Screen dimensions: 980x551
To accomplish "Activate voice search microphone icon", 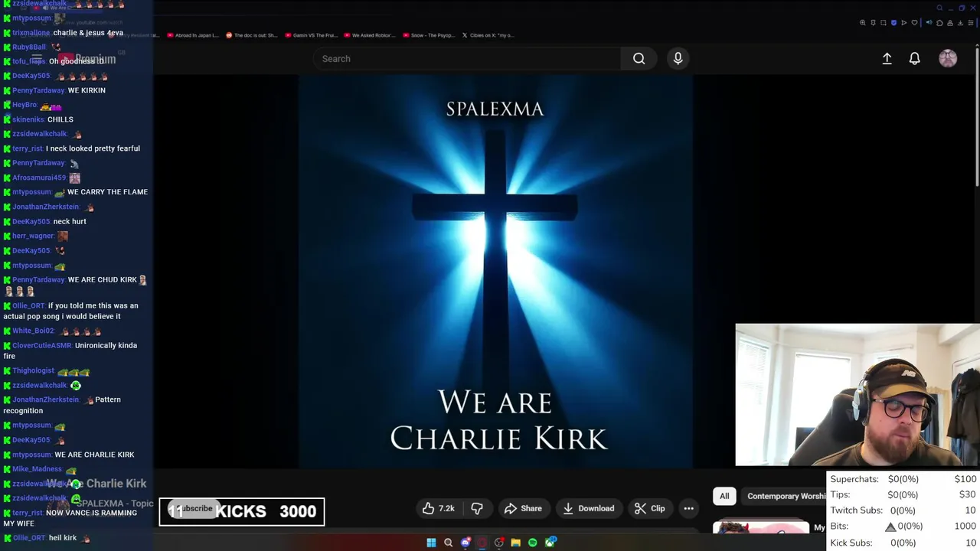I will point(678,58).
